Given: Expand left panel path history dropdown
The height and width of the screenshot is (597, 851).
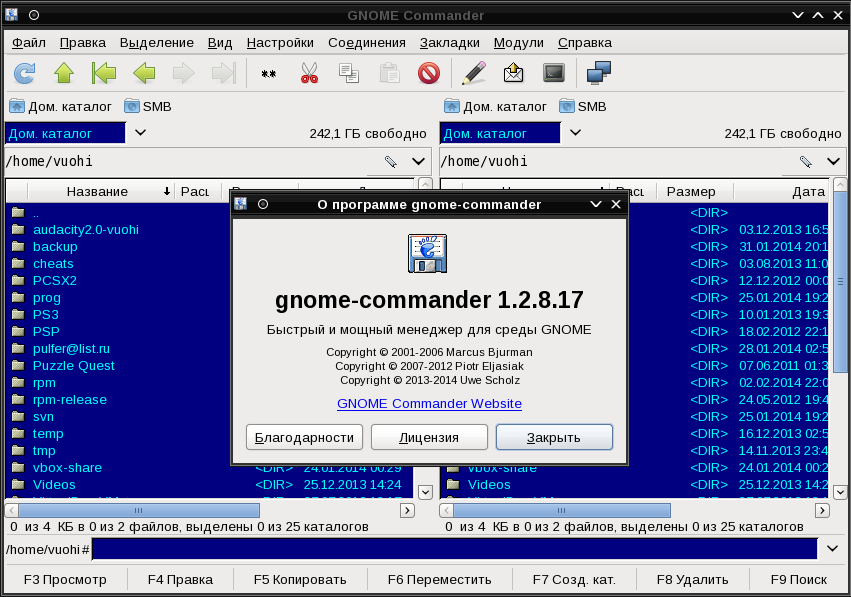Looking at the screenshot, I should [x=419, y=162].
